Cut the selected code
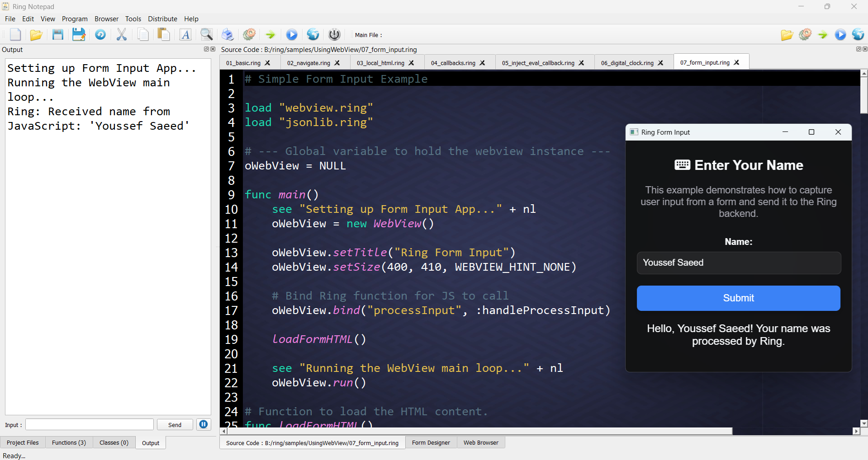 pyautogui.click(x=121, y=34)
